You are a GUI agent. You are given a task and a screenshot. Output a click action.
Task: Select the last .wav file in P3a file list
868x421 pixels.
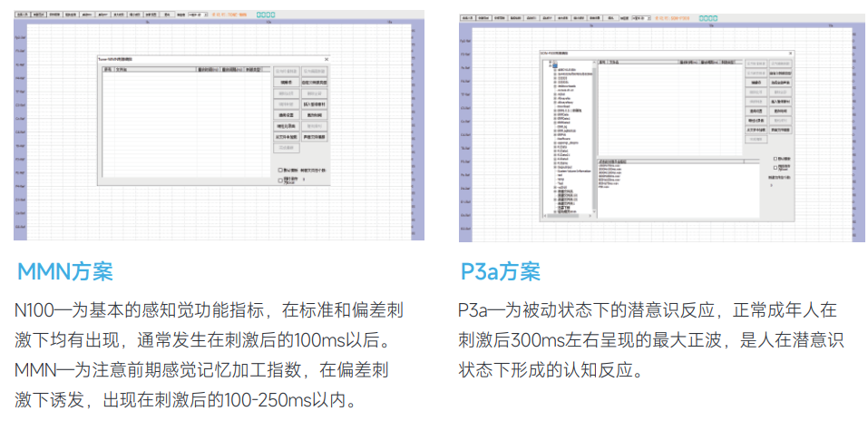click(603, 187)
